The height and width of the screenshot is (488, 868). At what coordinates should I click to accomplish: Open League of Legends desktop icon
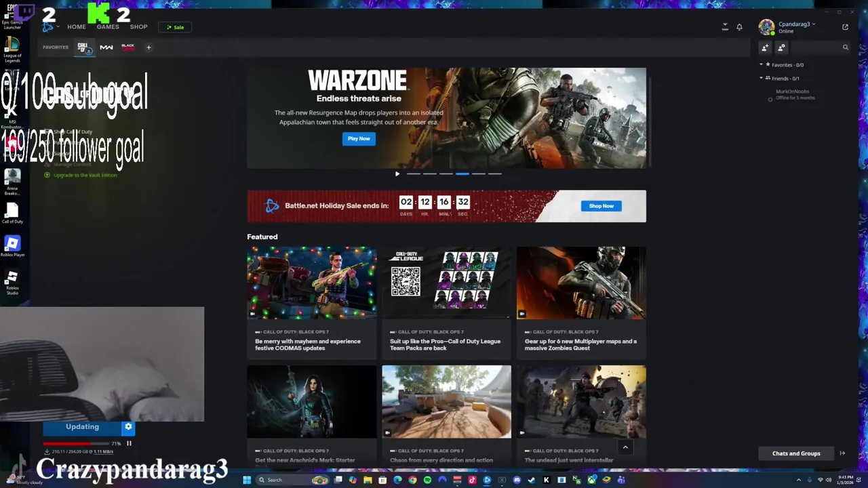12,50
